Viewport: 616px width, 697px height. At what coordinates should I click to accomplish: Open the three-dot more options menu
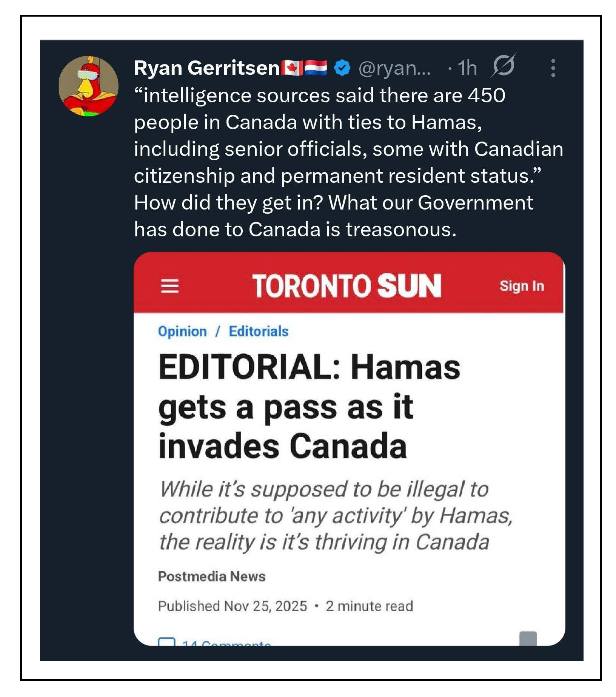pyautogui.click(x=553, y=68)
